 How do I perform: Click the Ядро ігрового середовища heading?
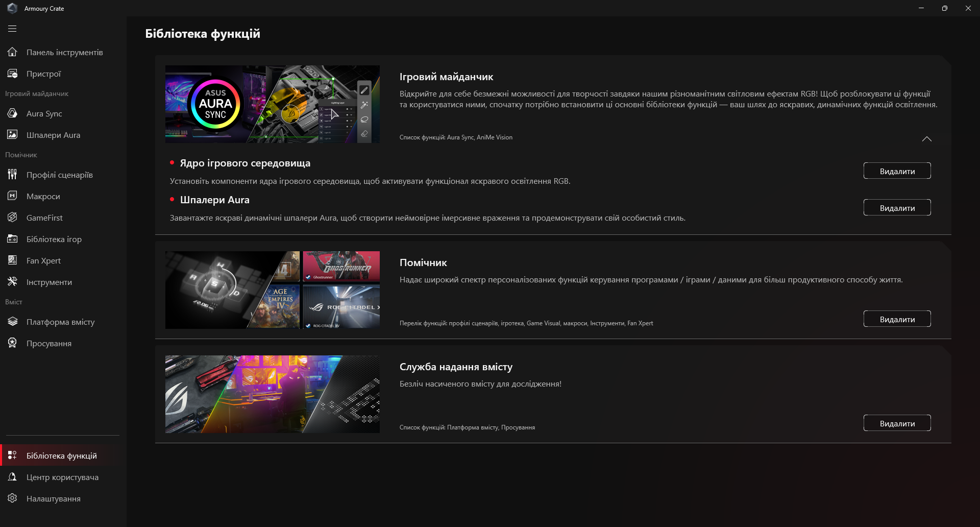click(245, 163)
